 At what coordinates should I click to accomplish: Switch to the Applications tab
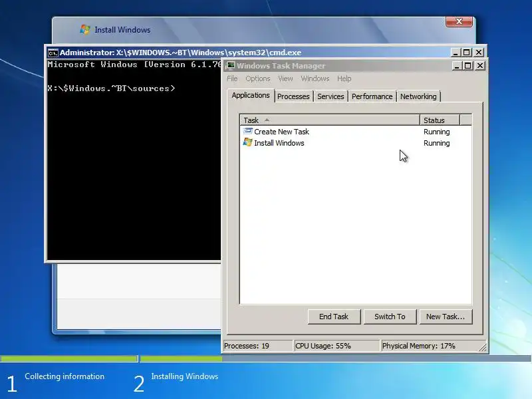pyautogui.click(x=251, y=95)
